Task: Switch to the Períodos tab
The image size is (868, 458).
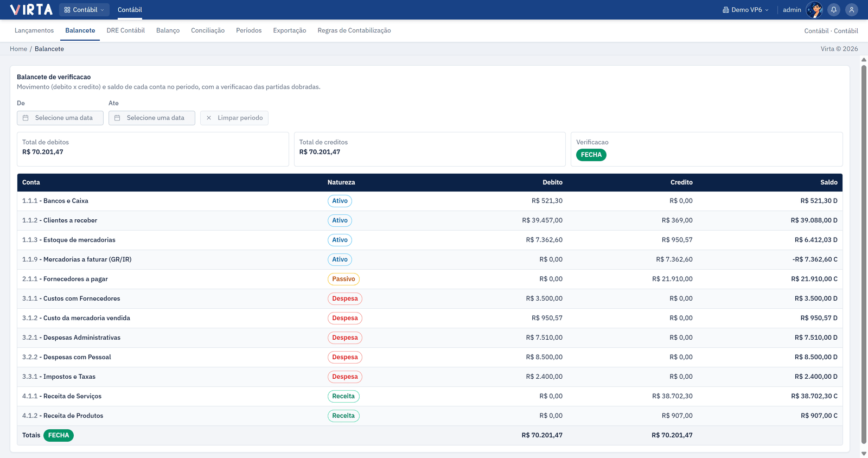Action: tap(249, 30)
